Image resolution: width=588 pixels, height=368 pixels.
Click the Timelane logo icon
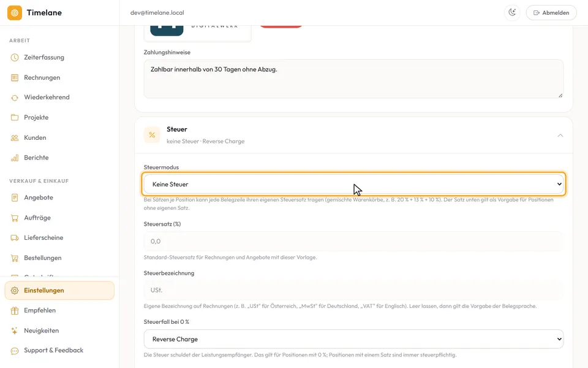pyautogui.click(x=15, y=13)
